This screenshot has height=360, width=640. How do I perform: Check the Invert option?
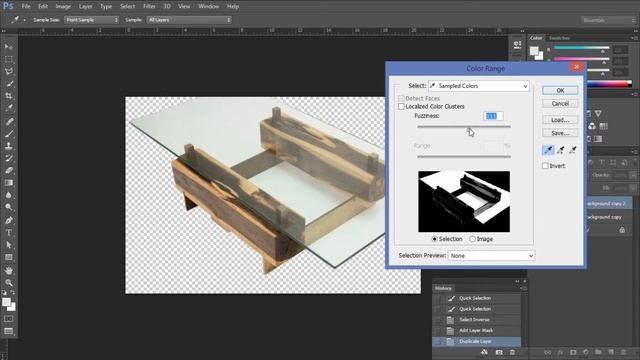pyautogui.click(x=545, y=166)
